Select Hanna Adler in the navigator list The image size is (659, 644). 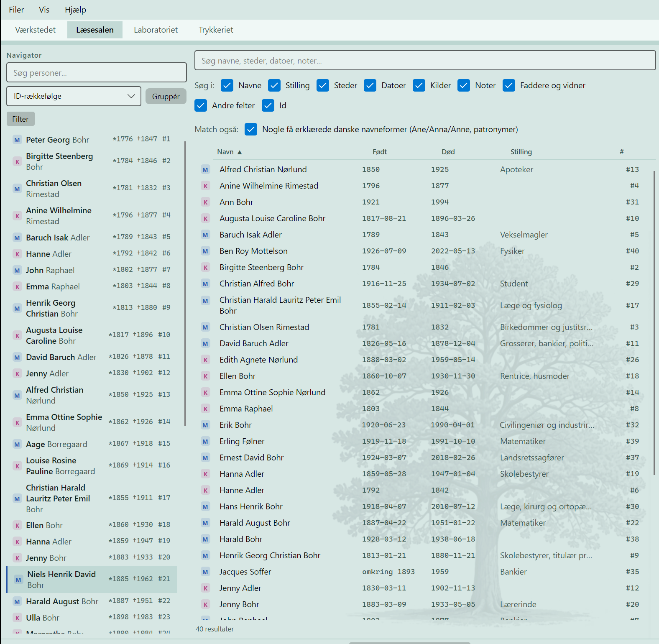click(x=92, y=542)
